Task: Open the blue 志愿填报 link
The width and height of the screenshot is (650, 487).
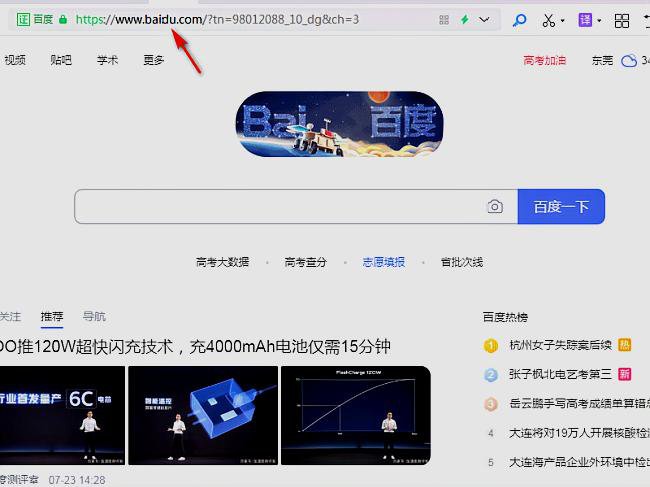Action: [384, 262]
